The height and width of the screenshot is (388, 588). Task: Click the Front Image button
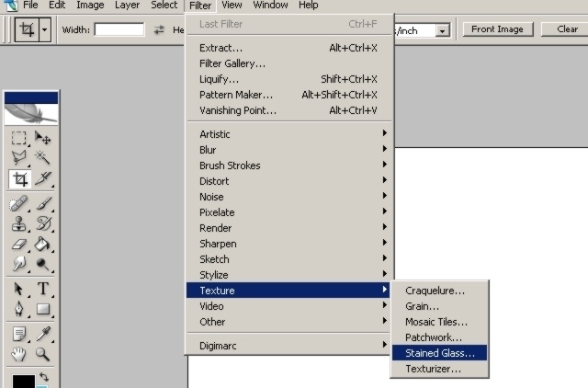tap(498, 29)
